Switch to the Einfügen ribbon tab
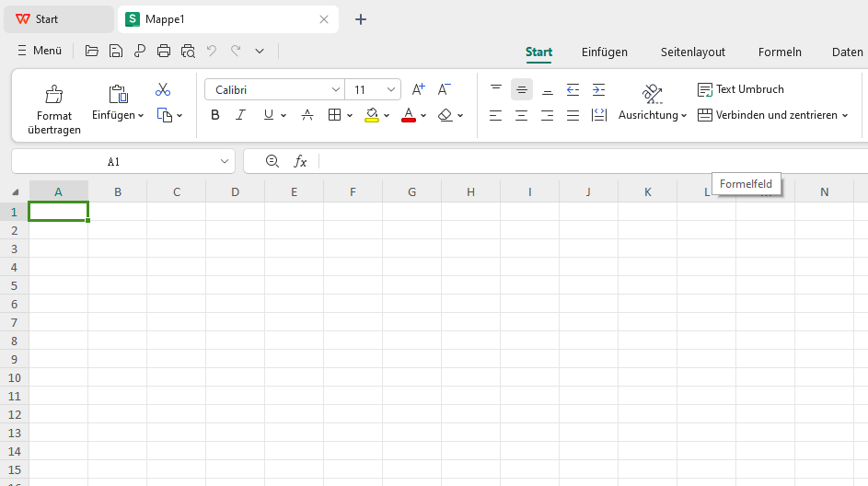 (x=605, y=52)
